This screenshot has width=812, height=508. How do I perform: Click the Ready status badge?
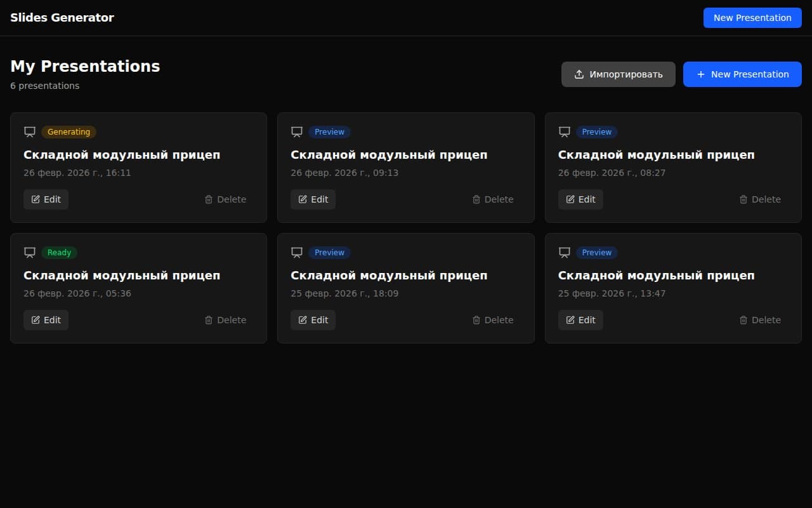[x=59, y=252]
